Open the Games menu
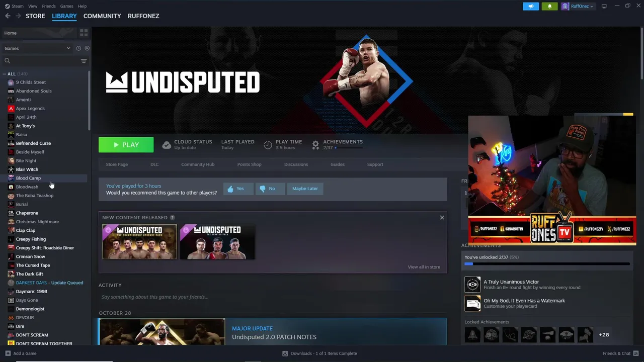644x362 pixels. (x=66, y=6)
